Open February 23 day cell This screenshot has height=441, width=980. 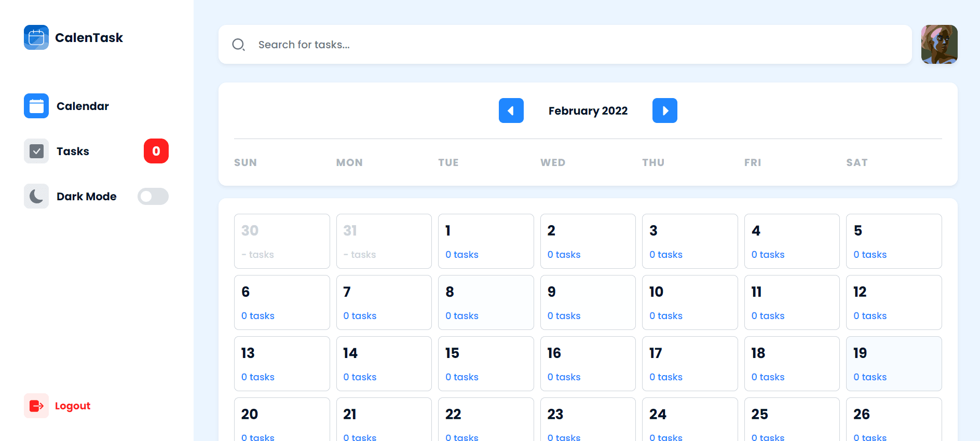588,420
